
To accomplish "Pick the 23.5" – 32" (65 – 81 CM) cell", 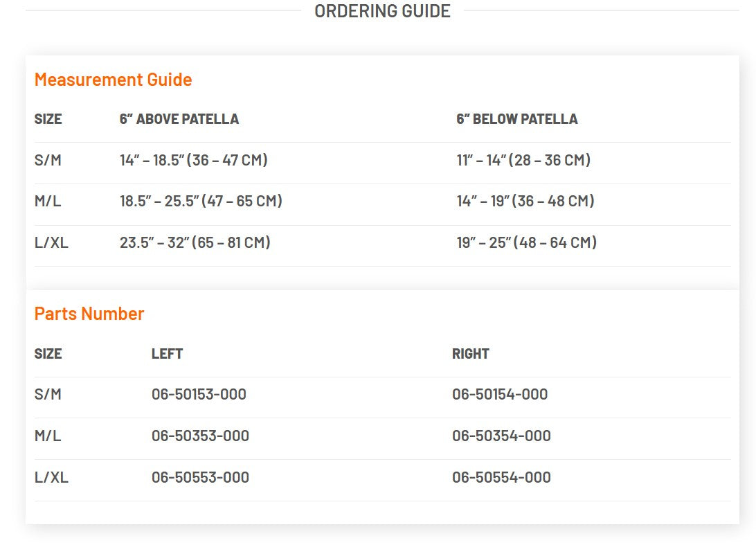I will (195, 243).
